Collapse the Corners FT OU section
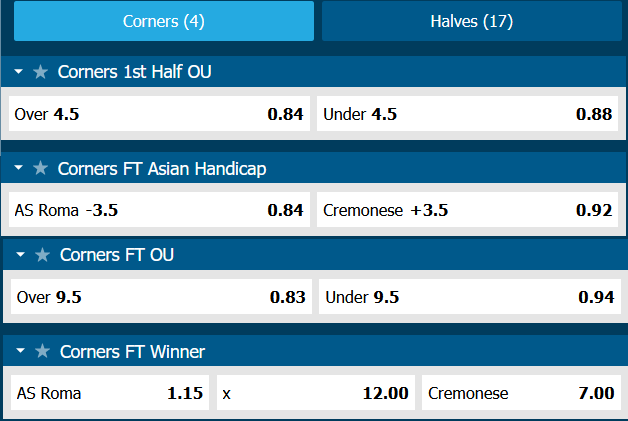This screenshot has width=628, height=421. point(21,255)
